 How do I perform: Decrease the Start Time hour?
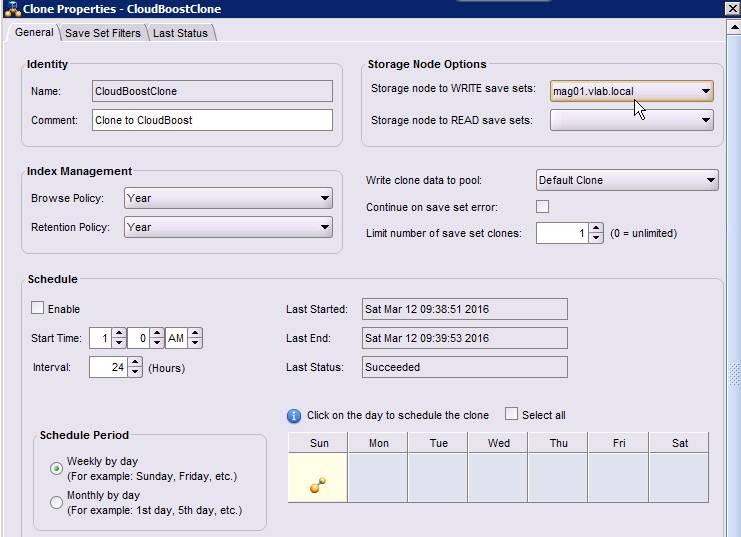[x=119, y=343]
